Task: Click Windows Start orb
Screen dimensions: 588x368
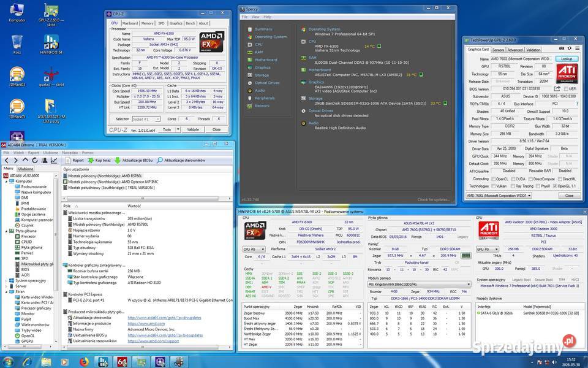Action: [x=7, y=362]
